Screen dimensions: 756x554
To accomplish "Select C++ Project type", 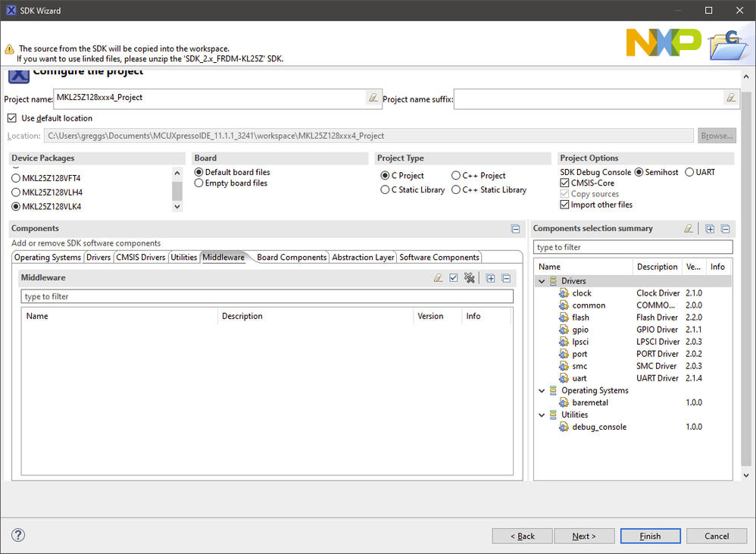I will click(x=455, y=176).
